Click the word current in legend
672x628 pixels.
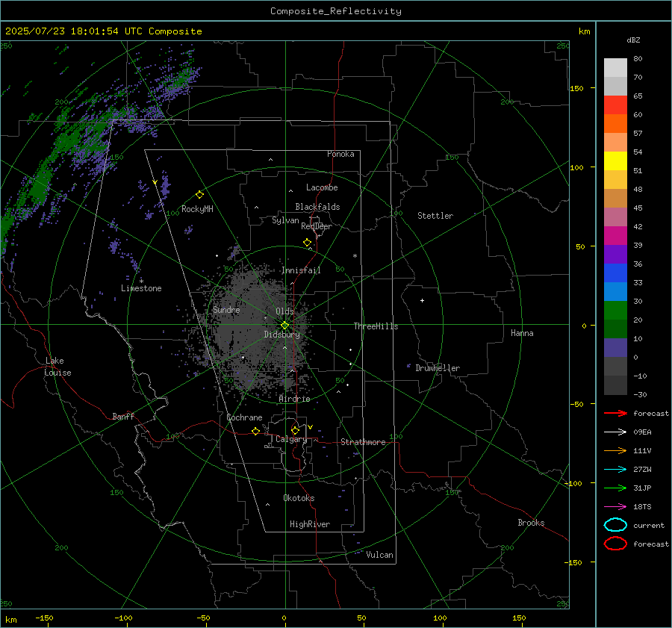pyautogui.click(x=649, y=525)
